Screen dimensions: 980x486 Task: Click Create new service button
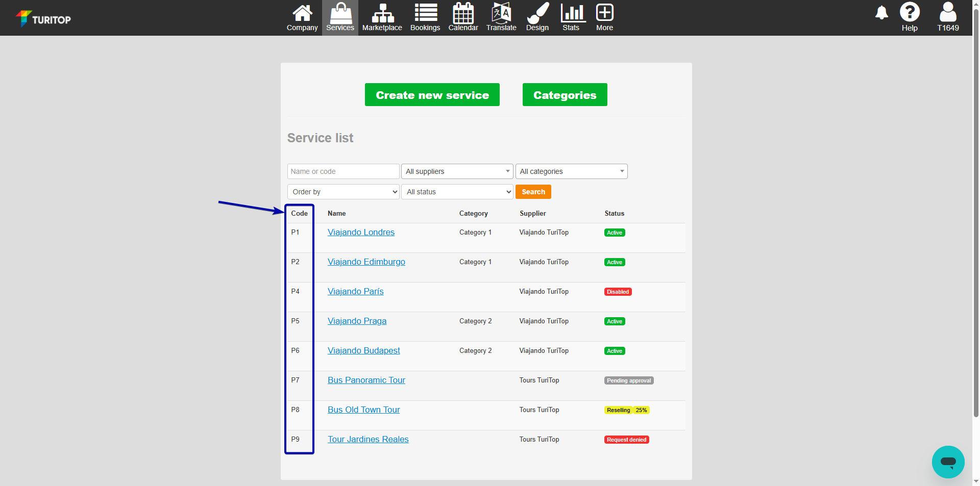432,95
